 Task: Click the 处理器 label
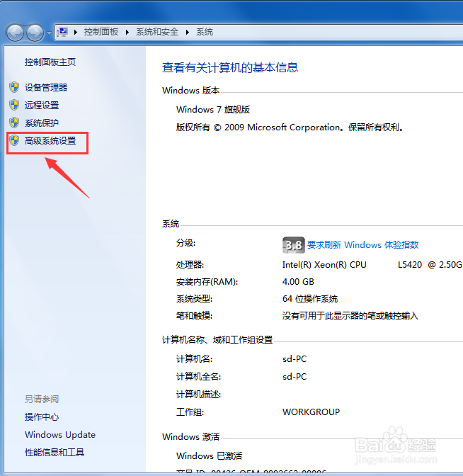[190, 265]
